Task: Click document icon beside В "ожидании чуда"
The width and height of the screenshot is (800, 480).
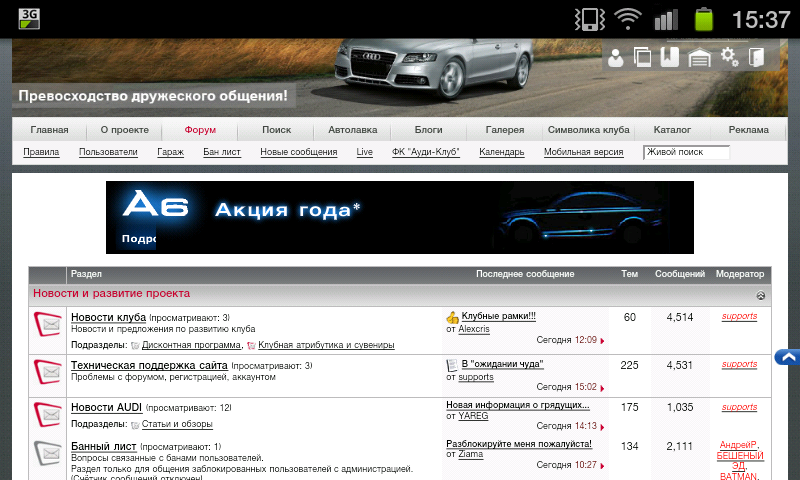Action: pyautogui.click(x=452, y=365)
